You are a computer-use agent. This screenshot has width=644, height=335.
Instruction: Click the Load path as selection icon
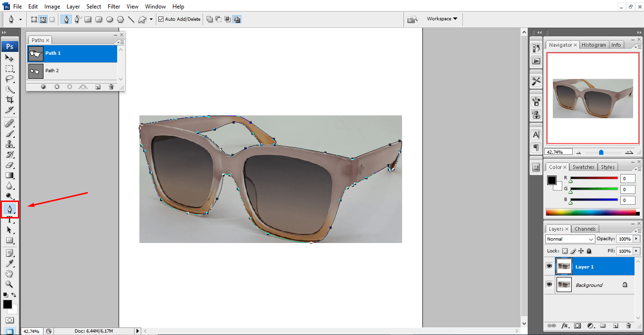coord(69,87)
